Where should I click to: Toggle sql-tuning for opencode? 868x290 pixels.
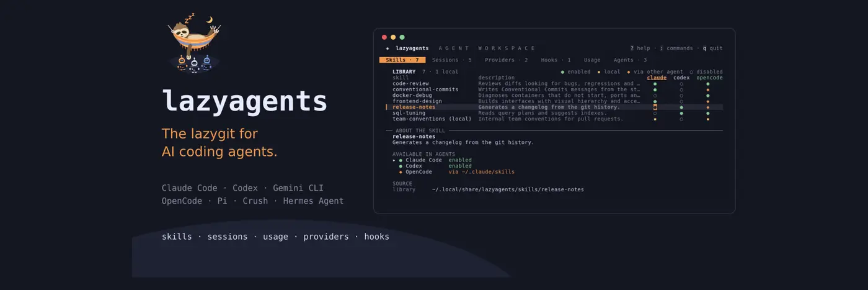(707, 113)
